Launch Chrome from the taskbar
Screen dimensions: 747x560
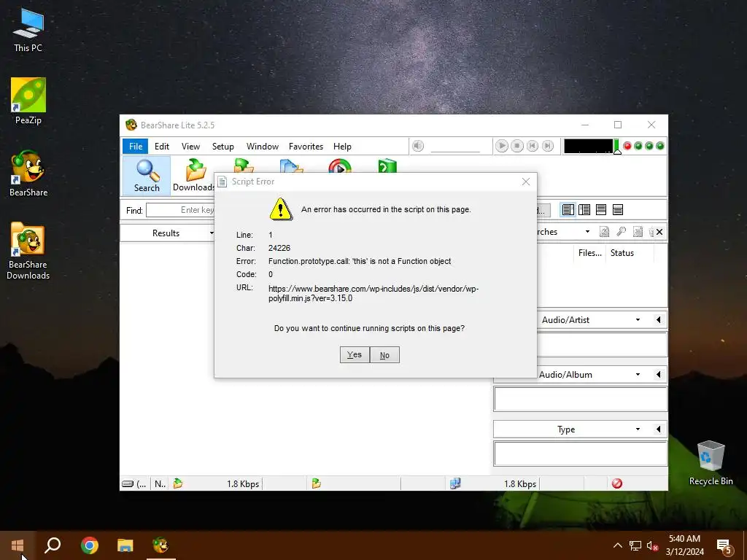coord(90,545)
